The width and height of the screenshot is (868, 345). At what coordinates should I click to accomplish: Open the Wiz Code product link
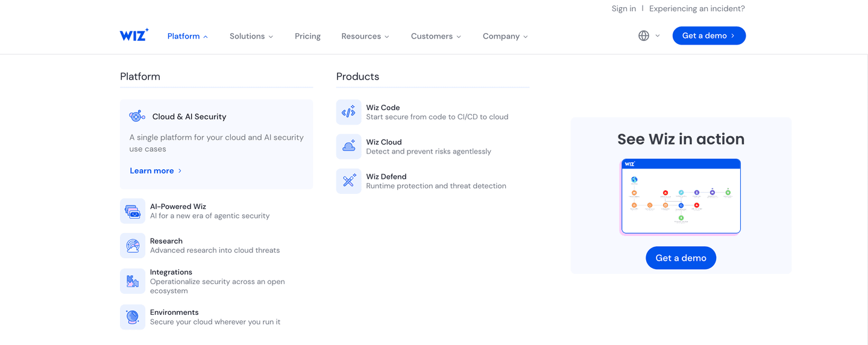(x=383, y=108)
